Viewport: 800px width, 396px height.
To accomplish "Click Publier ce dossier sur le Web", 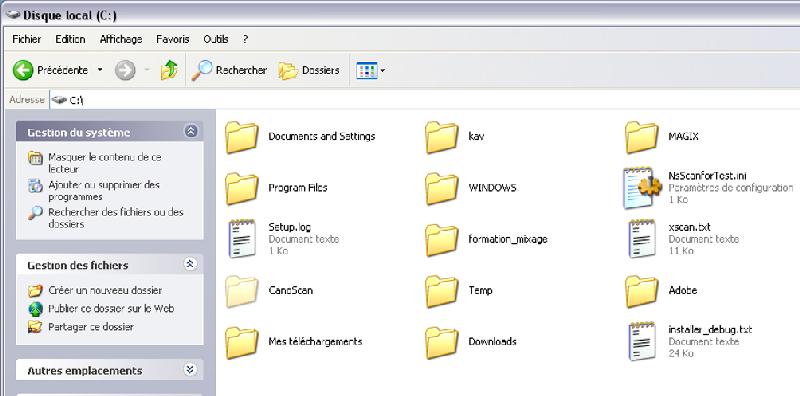I will pos(111,309).
